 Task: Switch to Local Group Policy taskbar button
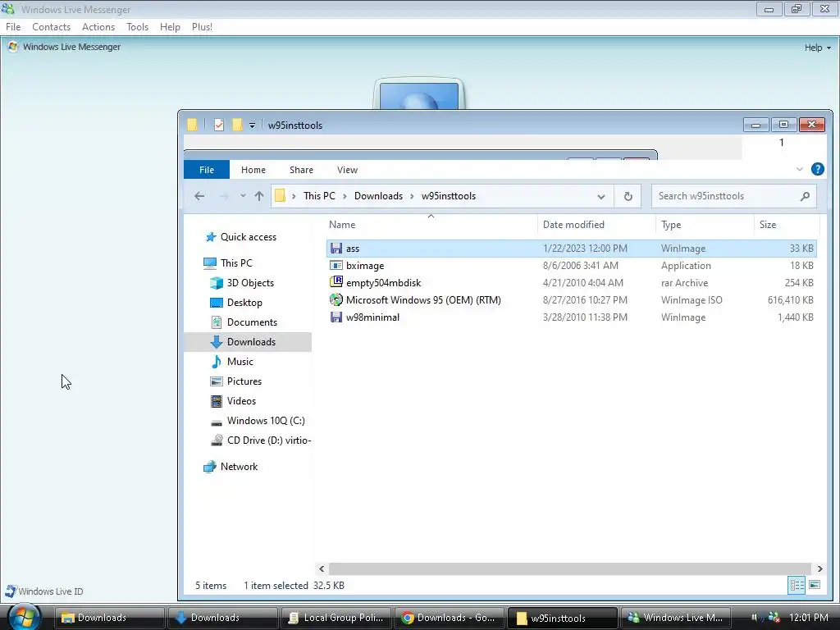pos(336,618)
